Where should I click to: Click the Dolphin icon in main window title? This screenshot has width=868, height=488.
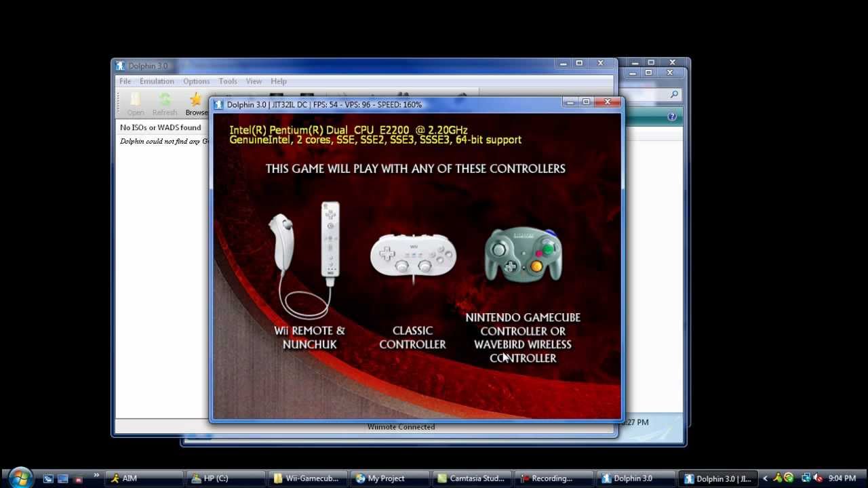tap(120, 66)
